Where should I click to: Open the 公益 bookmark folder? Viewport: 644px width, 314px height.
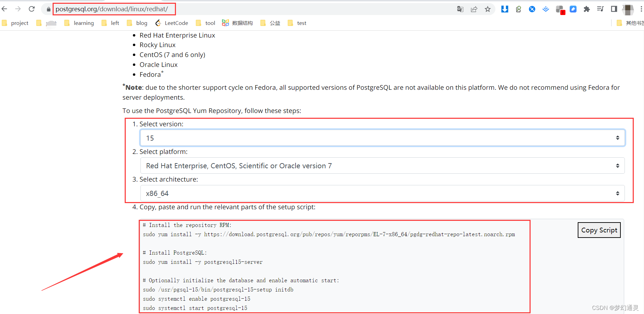tap(270, 23)
